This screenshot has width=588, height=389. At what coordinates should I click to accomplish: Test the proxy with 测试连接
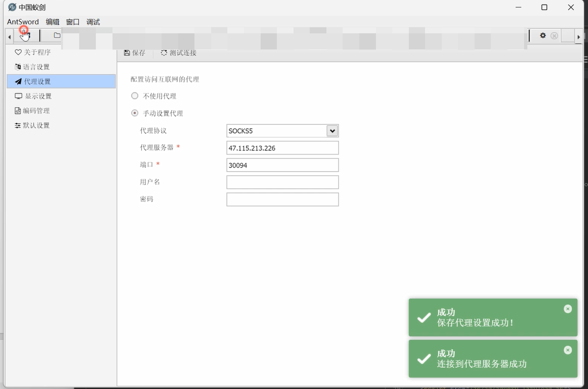pyautogui.click(x=179, y=53)
